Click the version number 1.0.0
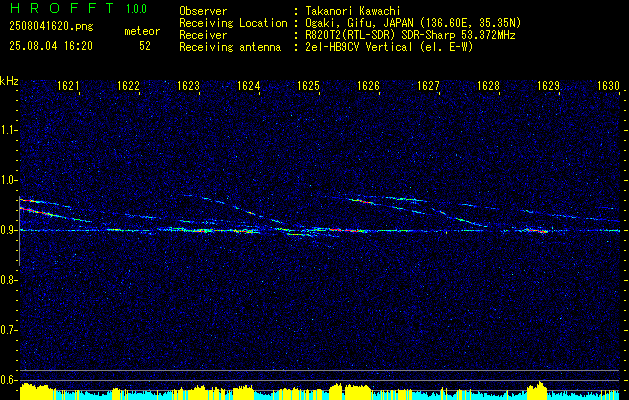629x400 pixels. tap(136, 9)
